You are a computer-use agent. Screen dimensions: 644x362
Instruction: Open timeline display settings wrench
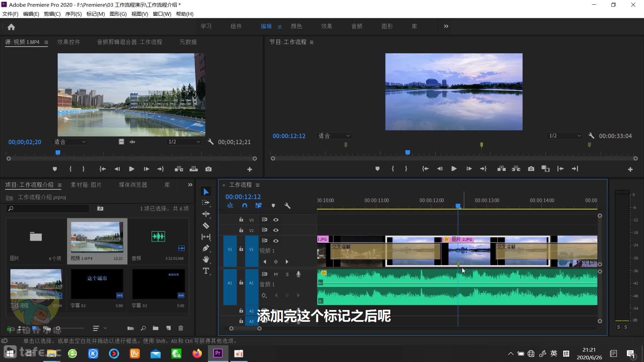coord(287,206)
